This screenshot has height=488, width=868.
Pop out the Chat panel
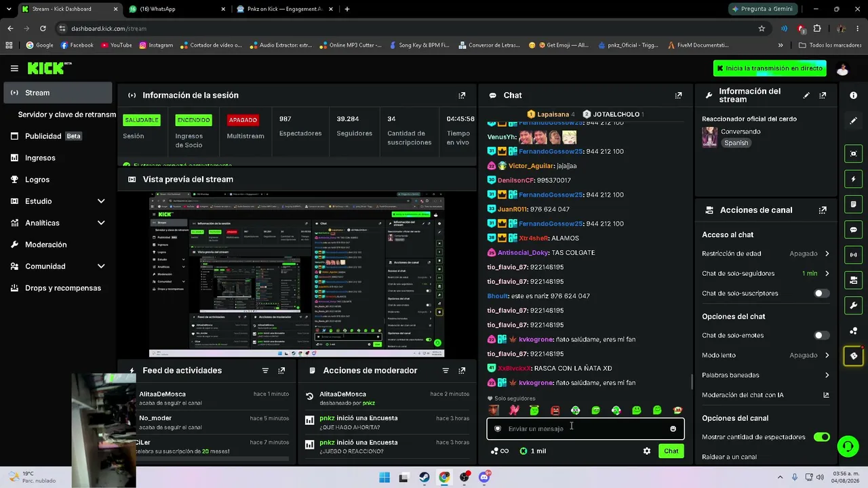click(678, 96)
